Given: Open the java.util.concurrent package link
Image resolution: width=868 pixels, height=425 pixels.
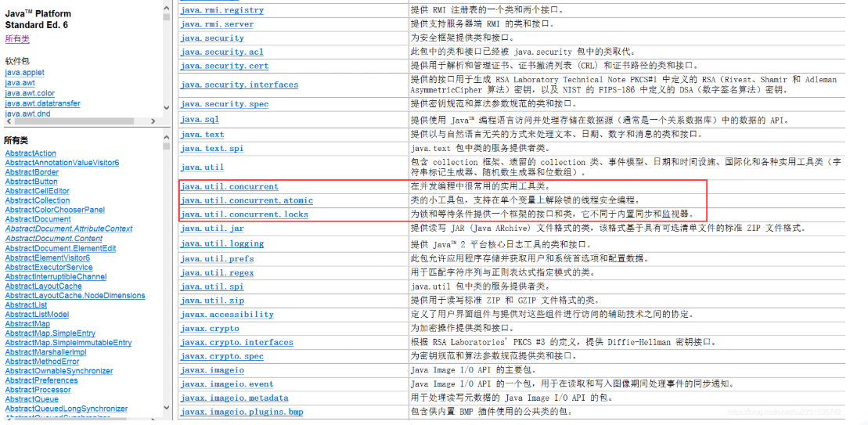Looking at the screenshot, I should 229,187.
